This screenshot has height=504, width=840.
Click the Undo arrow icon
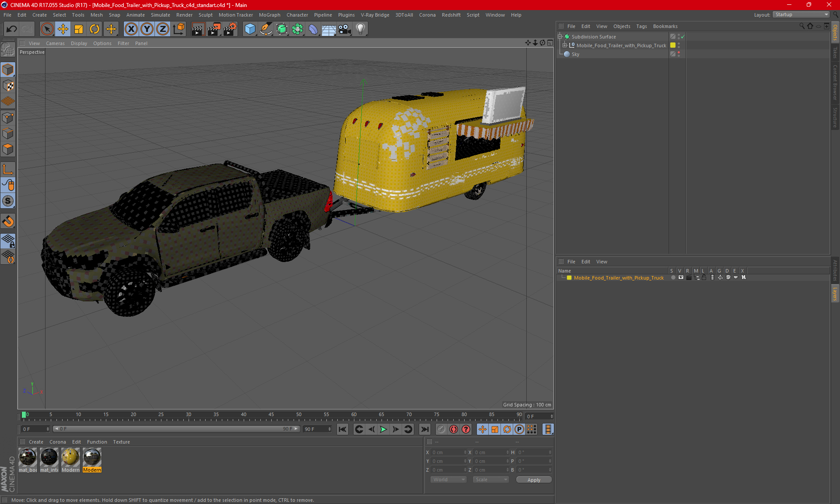pyautogui.click(x=12, y=29)
